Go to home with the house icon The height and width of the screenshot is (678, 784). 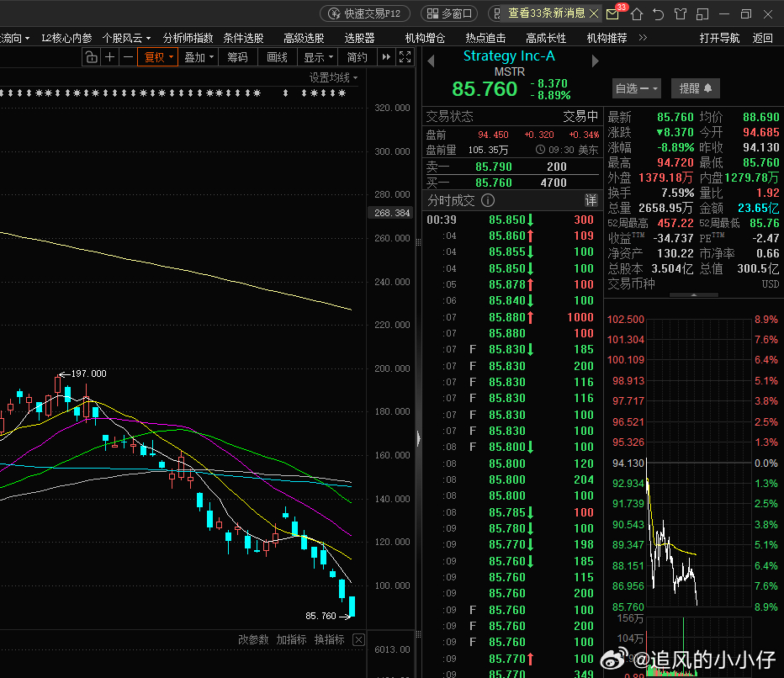click(637, 14)
